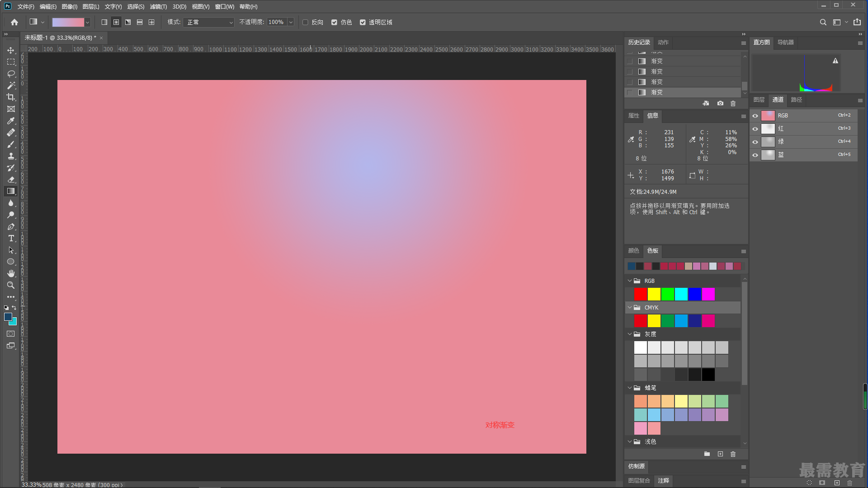The image size is (868, 488).
Task: Set history brush source on last 渐变 state
Action: tap(630, 92)
